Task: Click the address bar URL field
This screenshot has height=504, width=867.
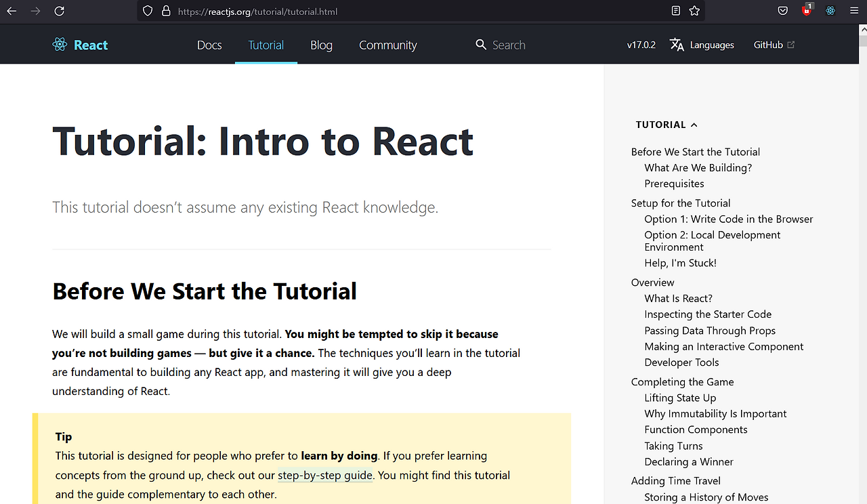Action: pyautogui.click(x=420, y=12)
